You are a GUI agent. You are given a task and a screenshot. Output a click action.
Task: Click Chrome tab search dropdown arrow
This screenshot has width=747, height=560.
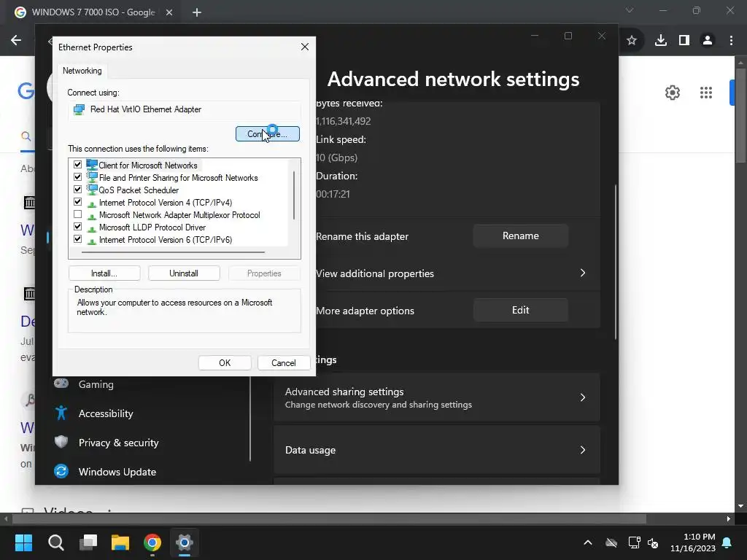click(x=630, y=10)
